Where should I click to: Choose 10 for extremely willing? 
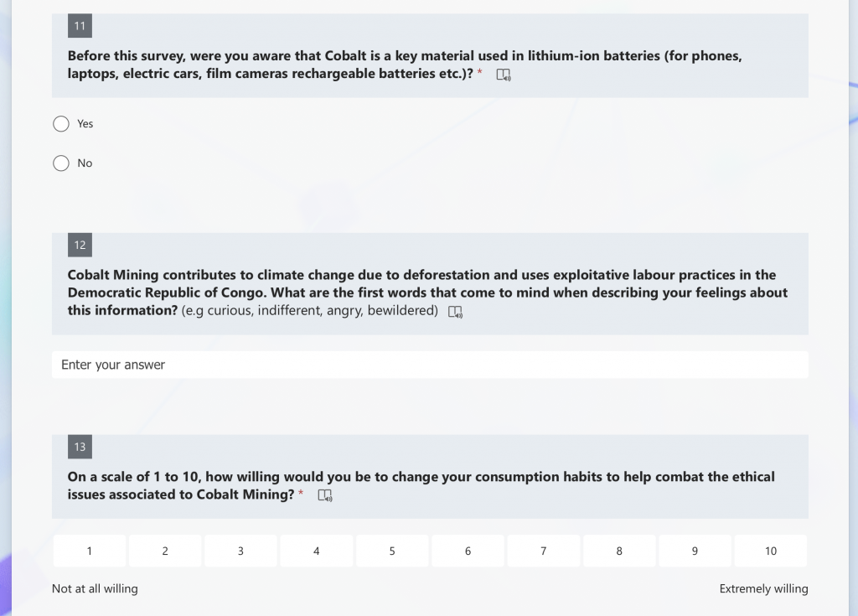point(771,551)
